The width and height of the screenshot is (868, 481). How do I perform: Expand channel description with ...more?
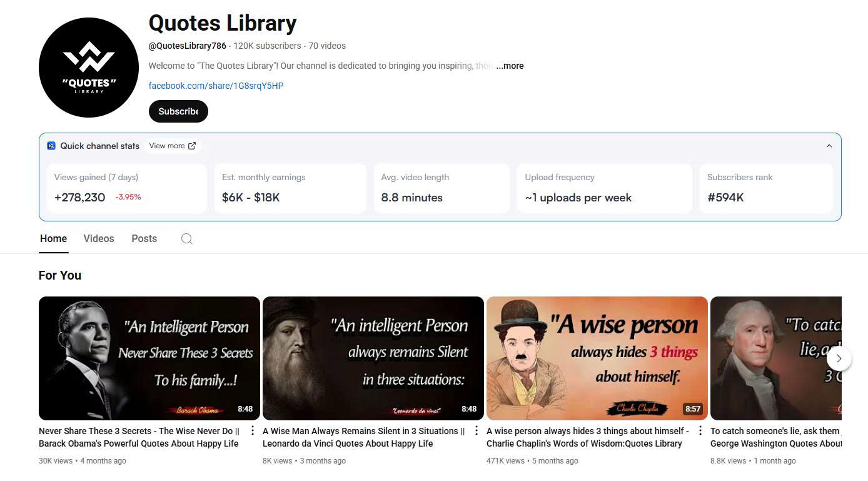click(510, 66)
